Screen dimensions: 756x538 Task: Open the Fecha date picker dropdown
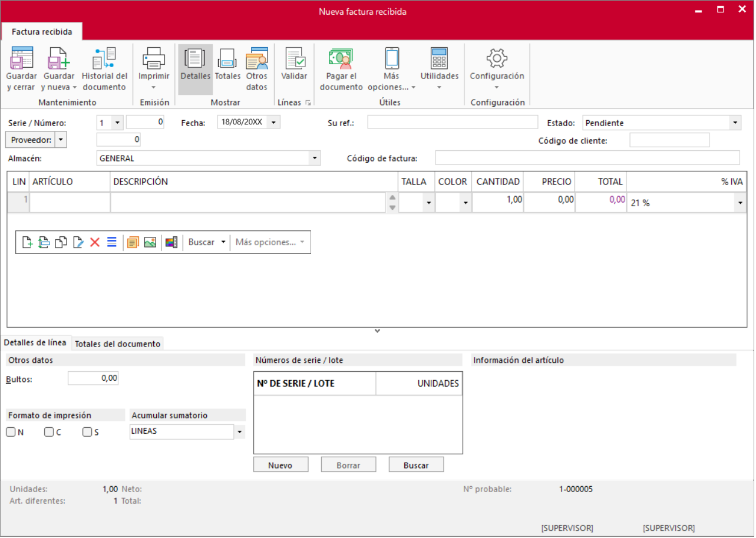coord(274,123)
